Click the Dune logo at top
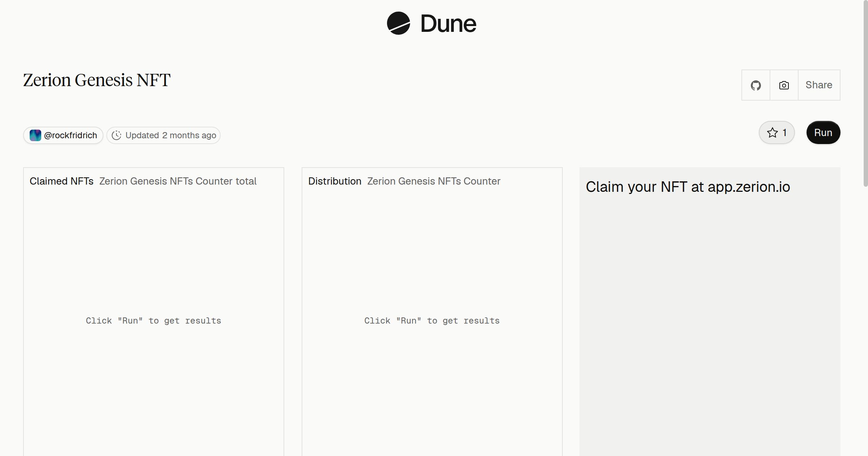The width and height of the screenshot is (868, 456). [x=431, y=24]
